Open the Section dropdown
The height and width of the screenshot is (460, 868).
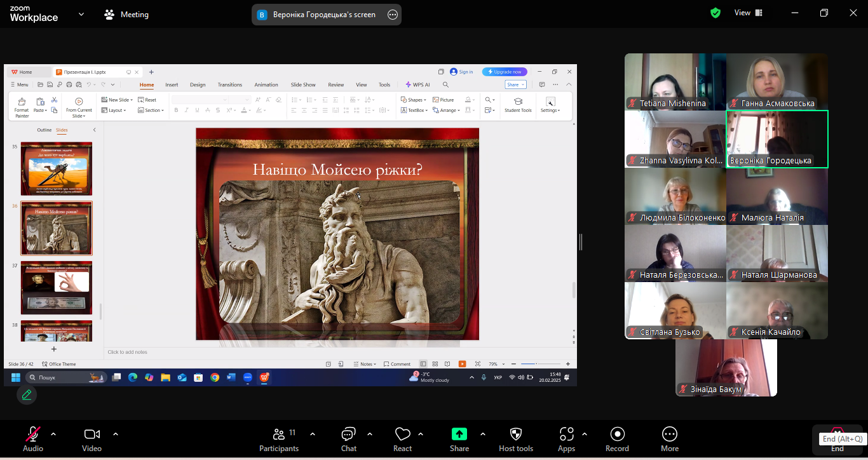point(151,110)
